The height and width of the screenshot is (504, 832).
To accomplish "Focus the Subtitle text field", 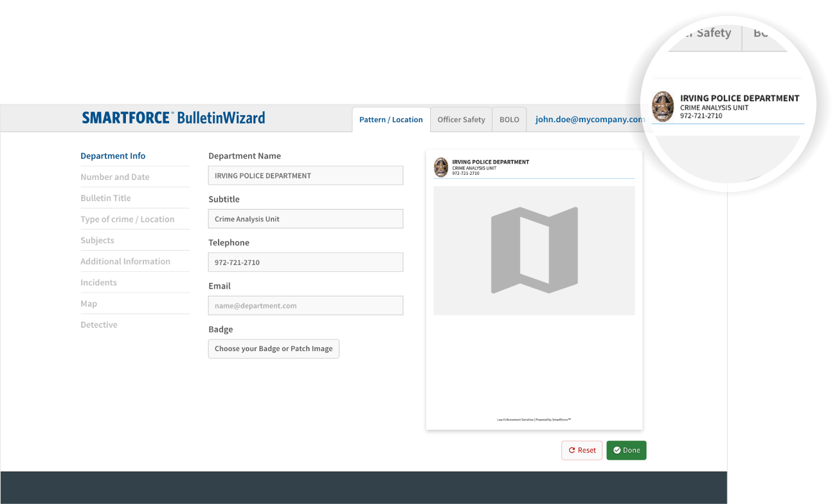I will click(305, 219).
